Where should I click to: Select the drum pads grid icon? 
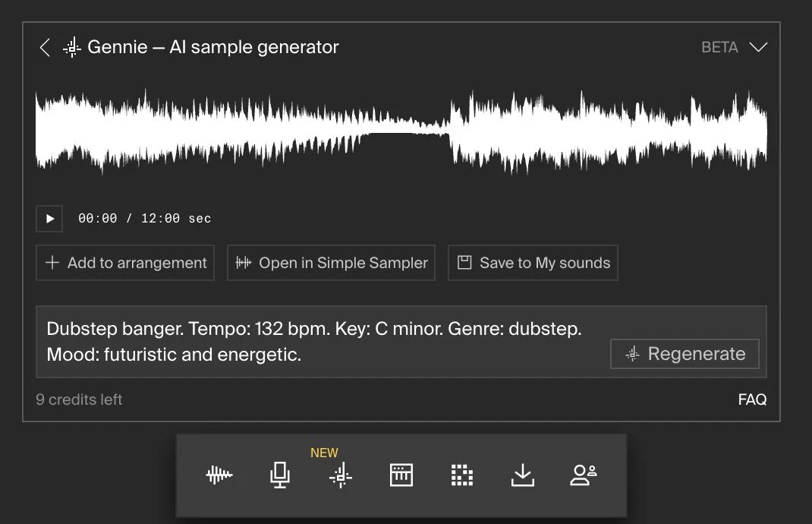click(x=461, y=475)
